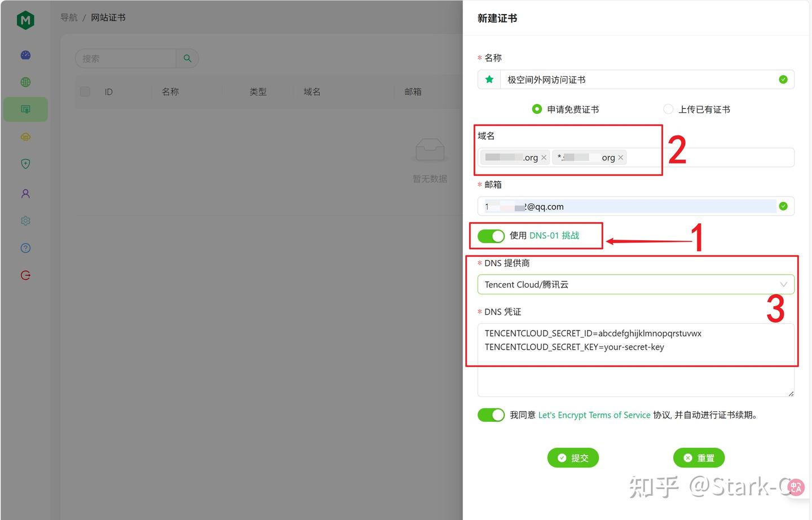Screen dimensions: 812x520
Task: Click the yellow cloud service icon in sidebar
Action: (25, 136)
